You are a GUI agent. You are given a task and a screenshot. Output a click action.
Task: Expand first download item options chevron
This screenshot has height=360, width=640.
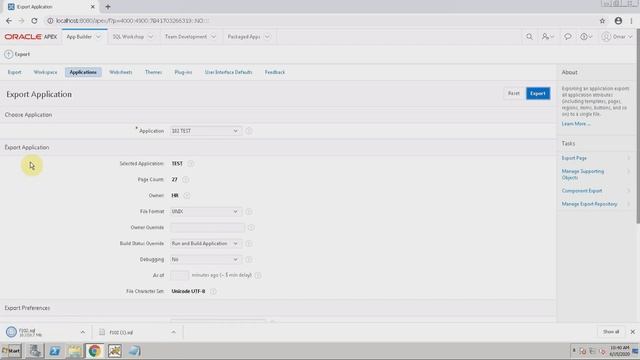(82, 332)
